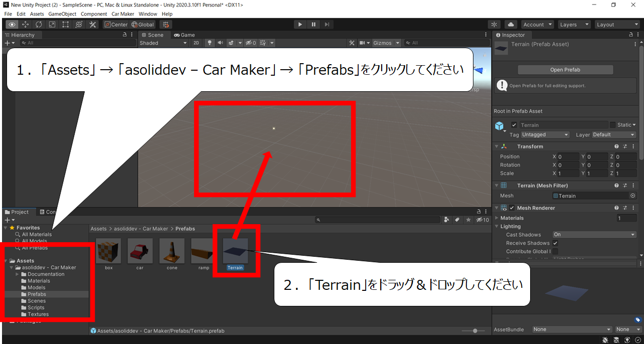
Task: Open Mesh Filter help icon
Action: point(617,186)
